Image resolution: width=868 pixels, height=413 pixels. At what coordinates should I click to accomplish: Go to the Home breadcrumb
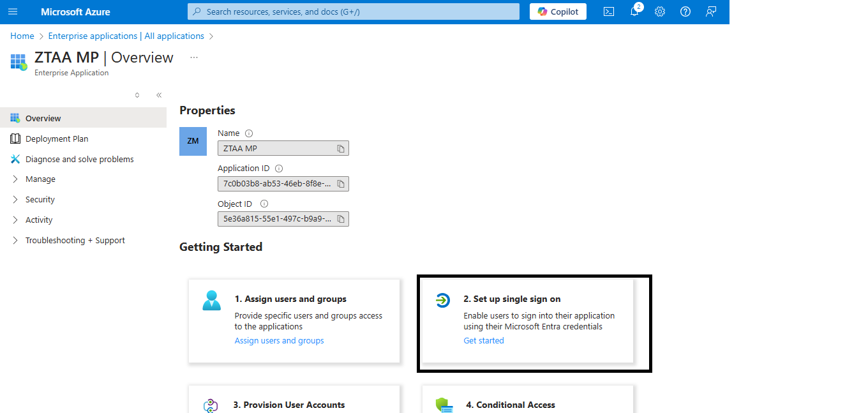point(22,36)
